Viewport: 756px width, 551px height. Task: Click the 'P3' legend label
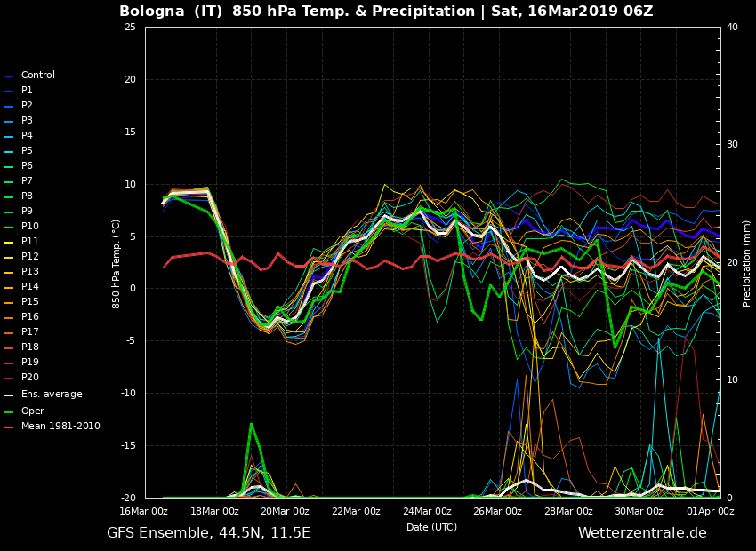pyautogui.click(x=27, y=120)
